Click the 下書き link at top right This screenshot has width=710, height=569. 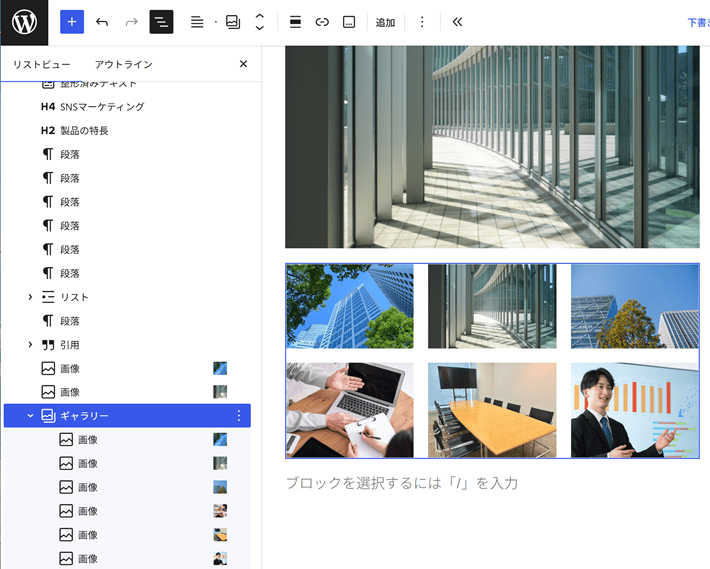[698, 22]
